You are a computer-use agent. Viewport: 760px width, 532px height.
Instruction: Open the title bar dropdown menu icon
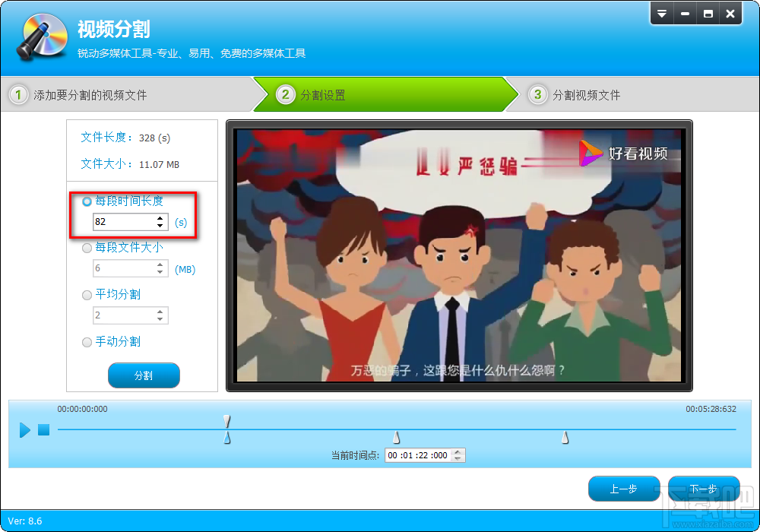click(x=662, y=14)
